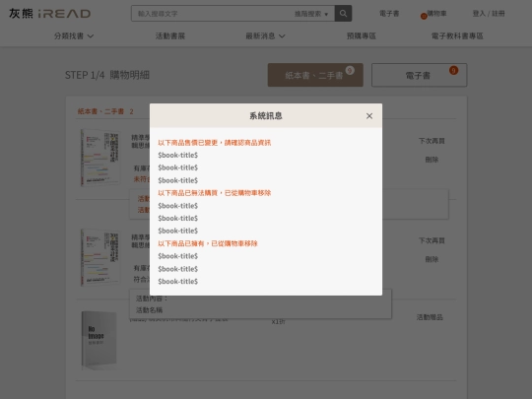532x399 pixels.
Task: Click 以下商品已無法購買 message heading
Action: [x=215, y=193]
